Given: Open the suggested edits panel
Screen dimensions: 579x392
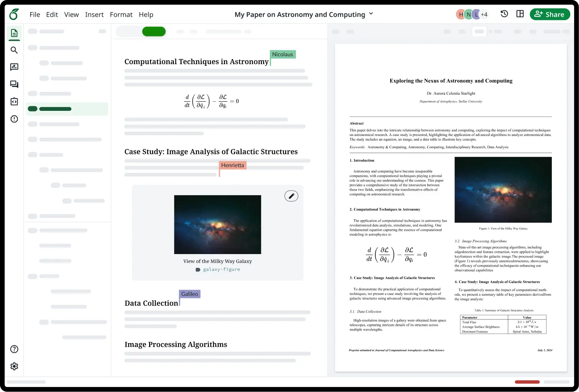Looking at the screenshot, I should (14, 67).
